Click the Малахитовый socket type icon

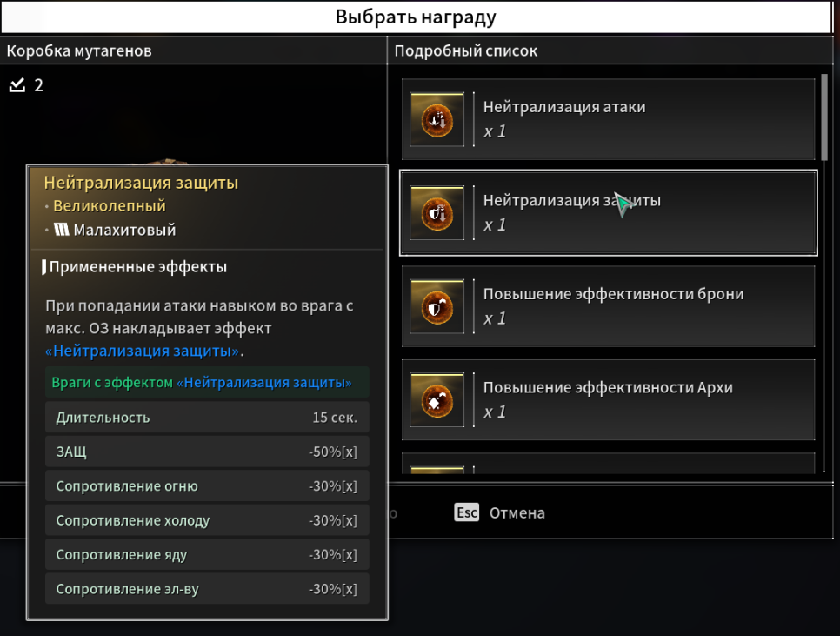tap(62, 230)
